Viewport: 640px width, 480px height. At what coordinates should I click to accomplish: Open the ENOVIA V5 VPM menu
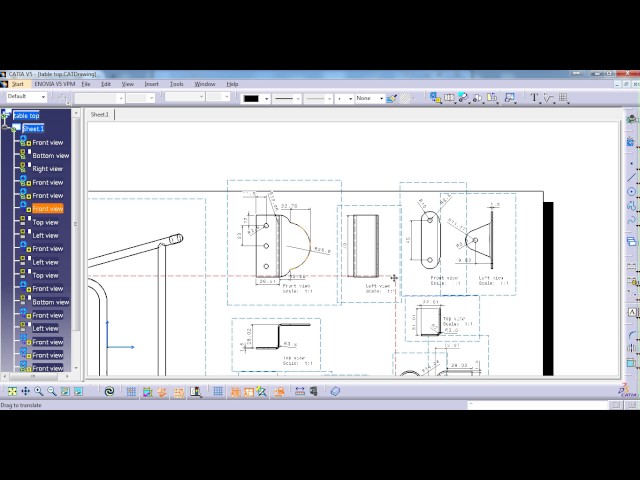[55, 84]
